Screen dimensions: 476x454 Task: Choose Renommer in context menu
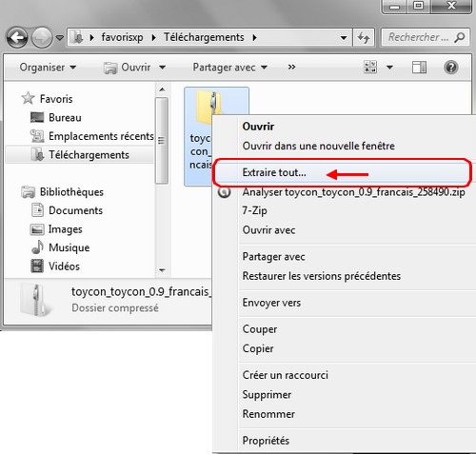coord(268,414)
